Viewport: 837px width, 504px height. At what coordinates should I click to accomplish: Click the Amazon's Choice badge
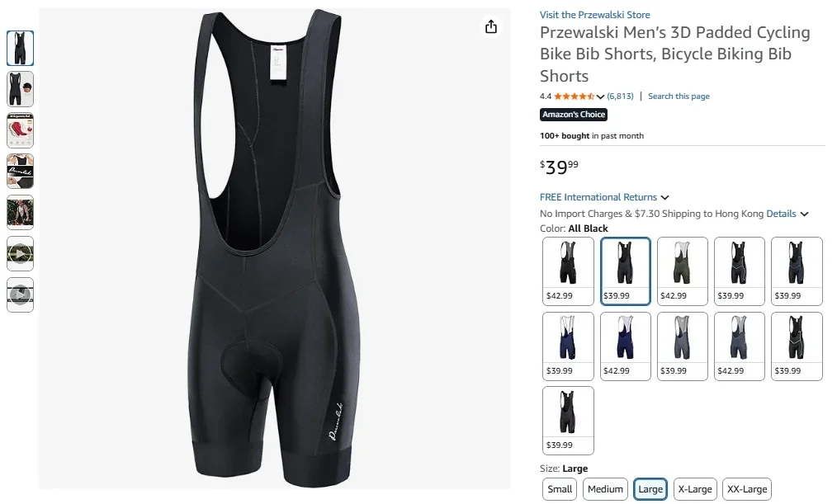pyautogui.click(x=573, y=115)
